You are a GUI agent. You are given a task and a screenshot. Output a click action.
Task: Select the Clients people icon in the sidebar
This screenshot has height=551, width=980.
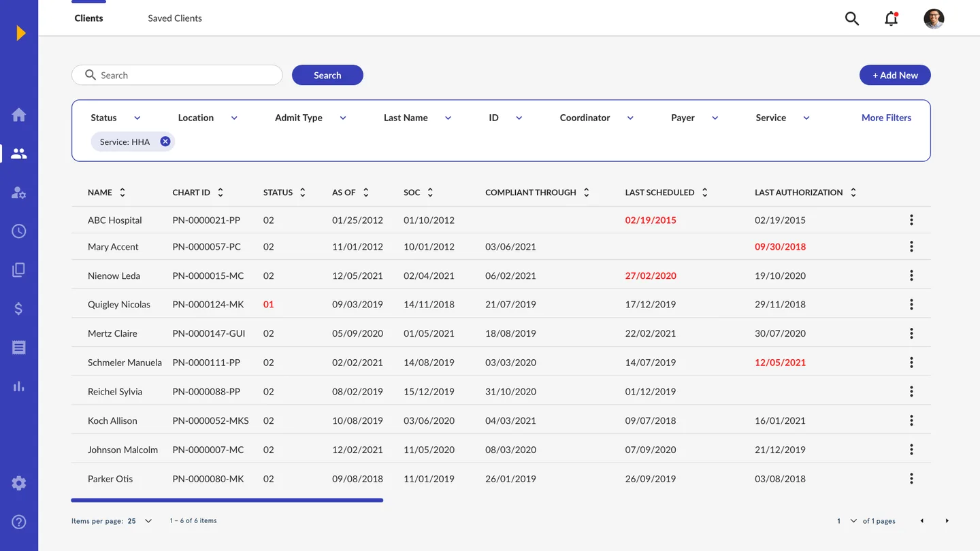(18, 153)
